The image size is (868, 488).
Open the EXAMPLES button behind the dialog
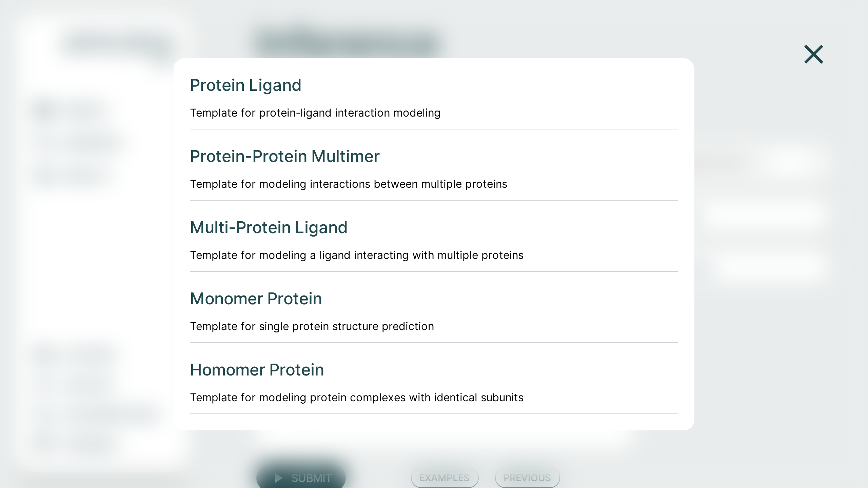click(445, 478)
